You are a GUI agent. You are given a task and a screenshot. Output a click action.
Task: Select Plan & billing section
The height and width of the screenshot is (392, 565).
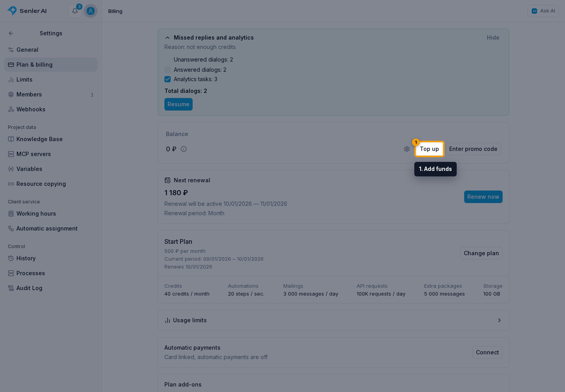[x=51, y=65]
